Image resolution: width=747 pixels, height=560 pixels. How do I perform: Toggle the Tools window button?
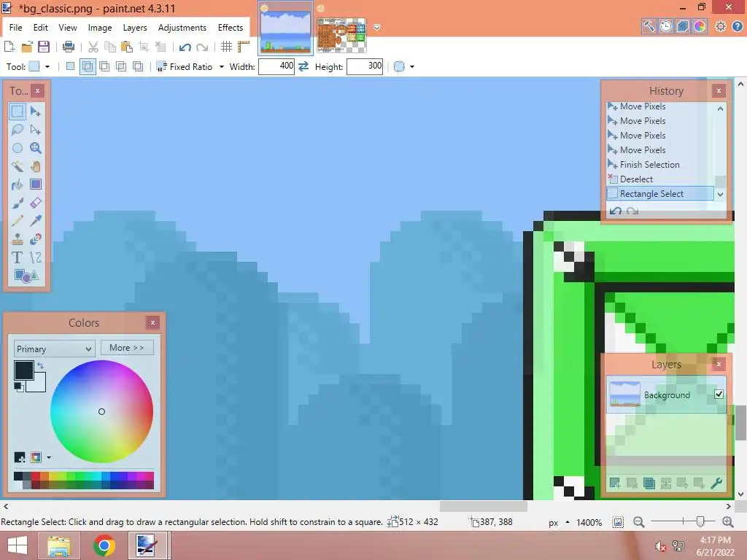click(649, 26)
